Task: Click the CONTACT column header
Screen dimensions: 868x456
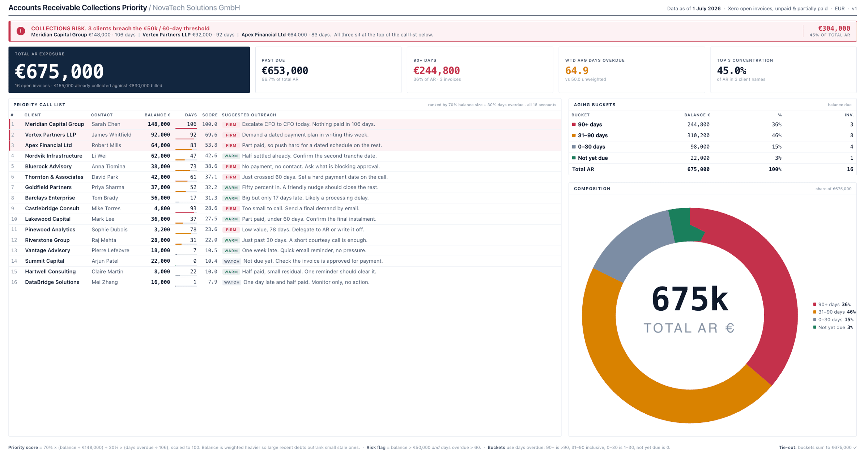Action: coord(102,115)
